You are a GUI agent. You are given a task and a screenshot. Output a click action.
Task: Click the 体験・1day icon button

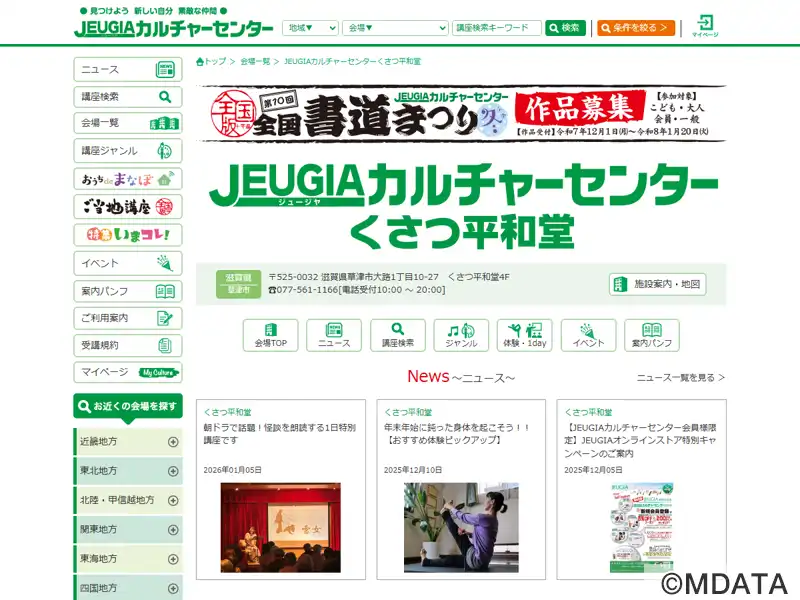[x=524, y=335]
